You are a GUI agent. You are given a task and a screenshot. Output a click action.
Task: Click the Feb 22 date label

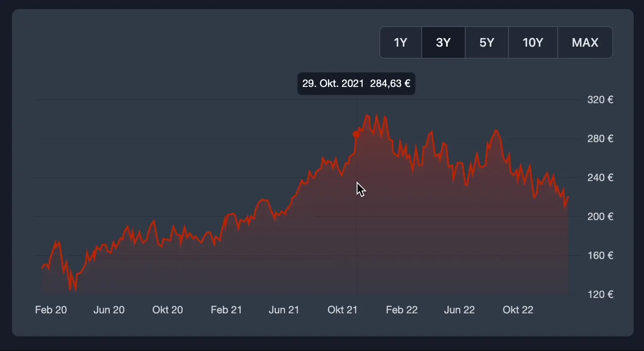402,310
